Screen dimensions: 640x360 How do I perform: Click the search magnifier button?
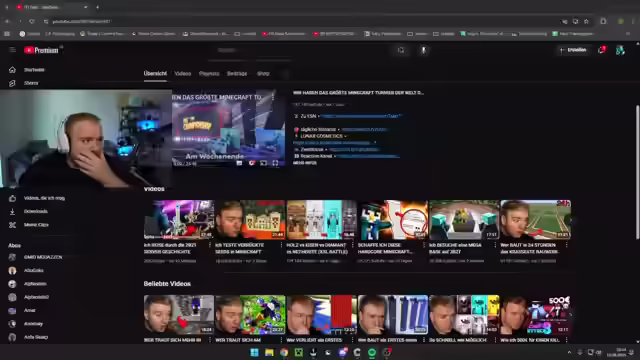click(401, 50)
